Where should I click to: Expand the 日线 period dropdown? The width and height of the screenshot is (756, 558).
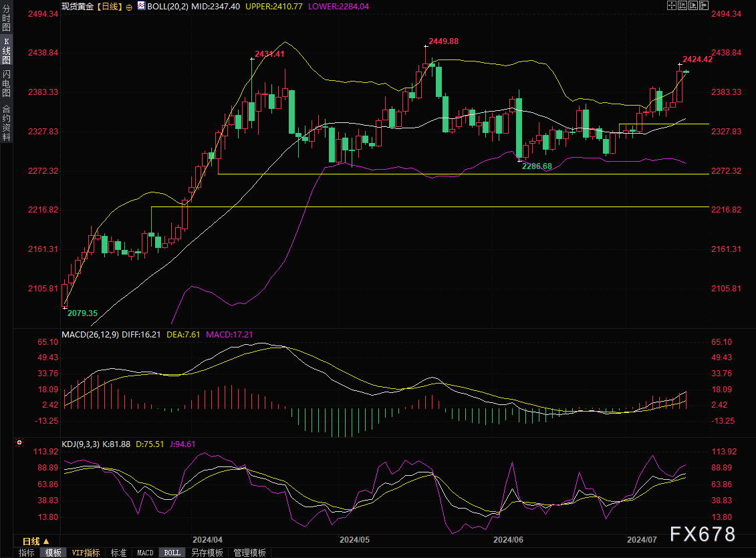coord(35,541)
